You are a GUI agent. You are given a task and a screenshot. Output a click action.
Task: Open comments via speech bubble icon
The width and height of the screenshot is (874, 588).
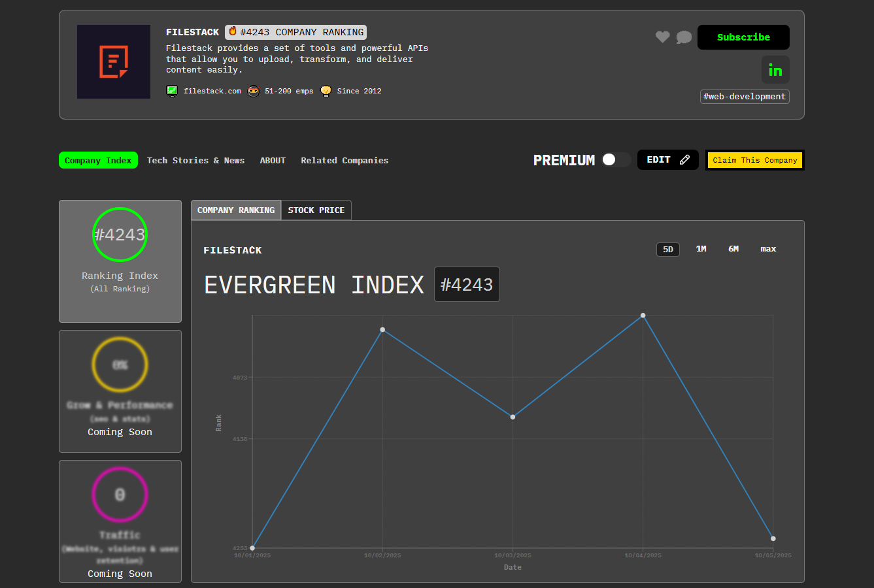coord(684,37)
